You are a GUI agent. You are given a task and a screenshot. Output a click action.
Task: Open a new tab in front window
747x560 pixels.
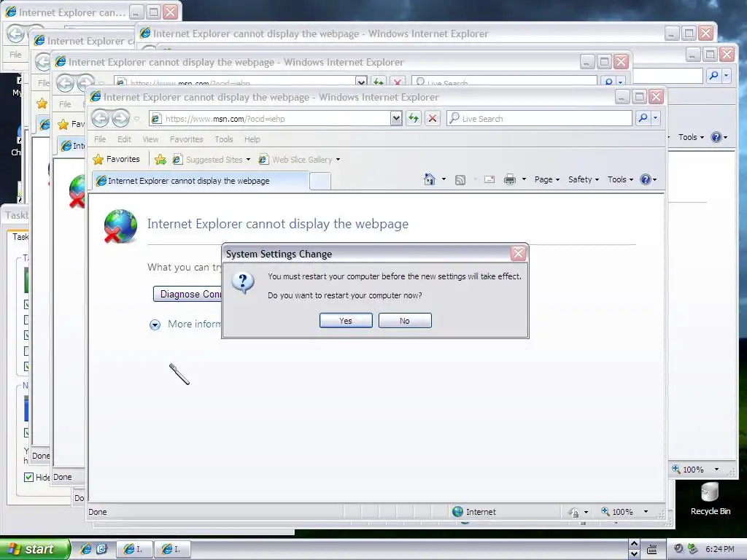320,181
